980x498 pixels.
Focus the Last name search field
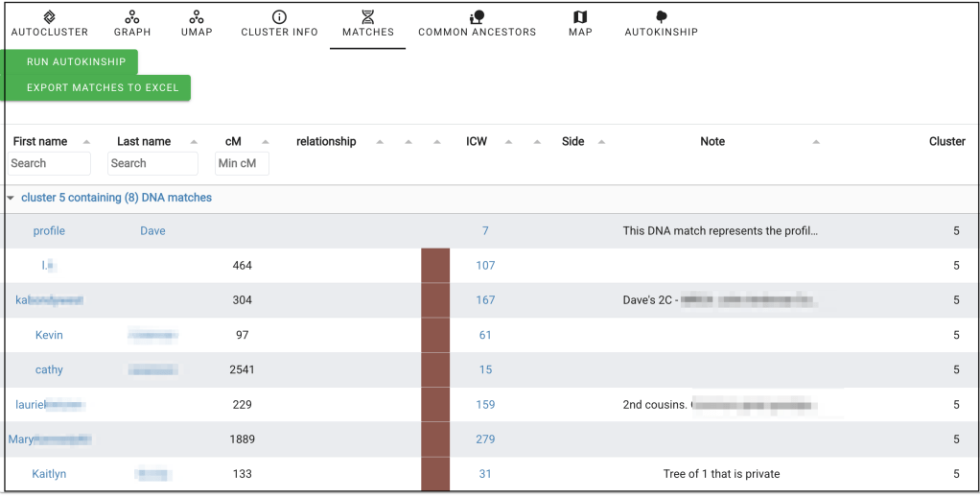(x=152, y=163)
